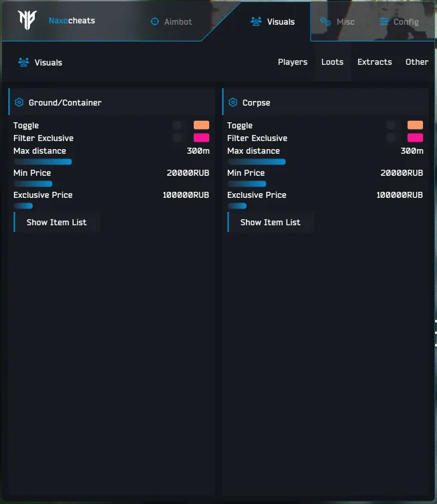Click the Visuals tab people icon
This screenshot has width=437, height=504.
pyautogui.click(x=256, y=21)
